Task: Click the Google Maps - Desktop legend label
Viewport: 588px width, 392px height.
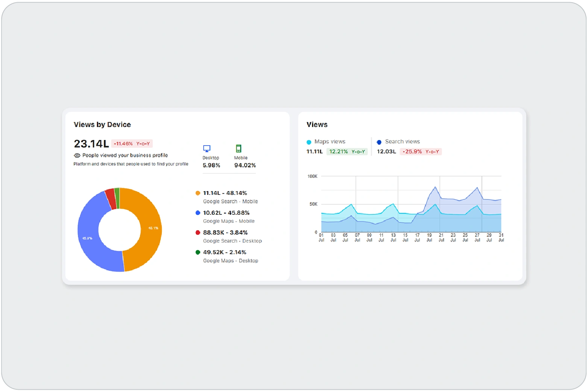Action: click(x=230, y=261)
